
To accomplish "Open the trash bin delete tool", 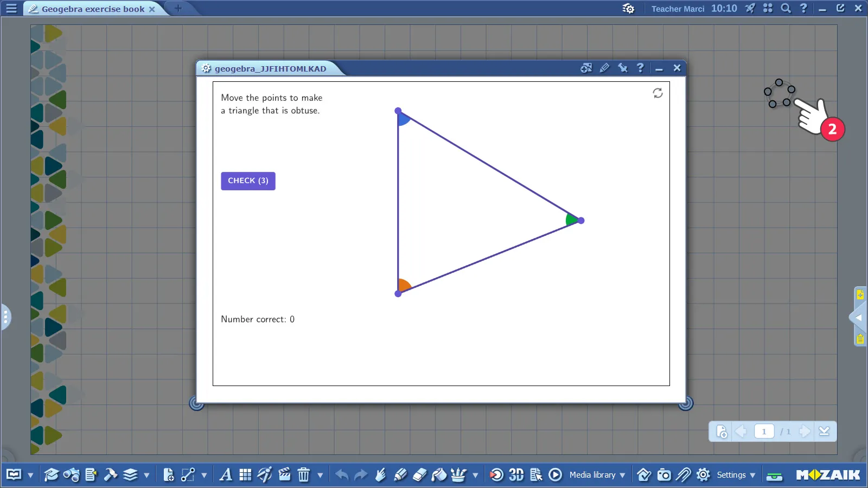I will click(304, 475).
